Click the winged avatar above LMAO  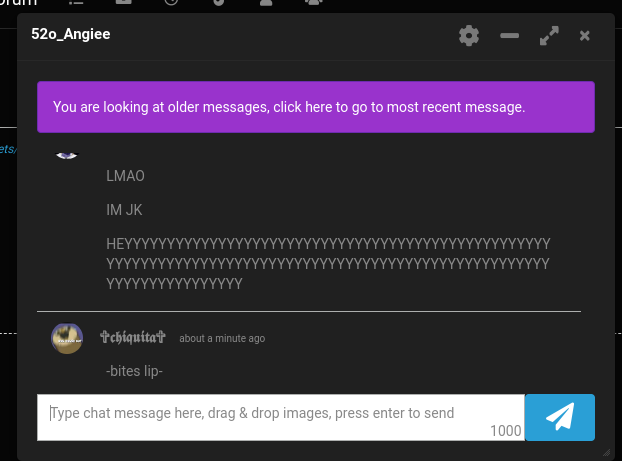pyautogui.click(x=67, y=156)
